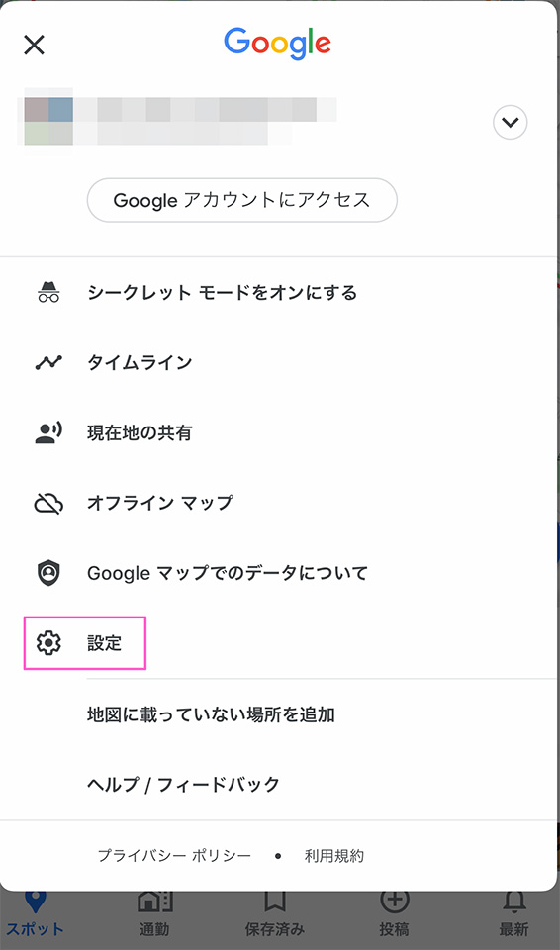Open タイムライン menu entry
Image resolution: width=560 pixels, height=950 pixels.
coord(140,363)
